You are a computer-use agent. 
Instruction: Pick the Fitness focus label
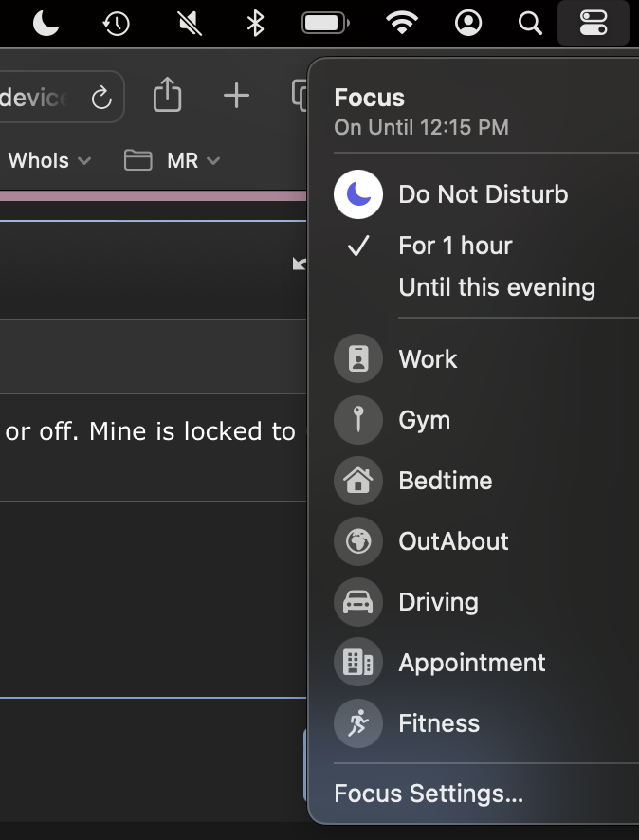439,723
